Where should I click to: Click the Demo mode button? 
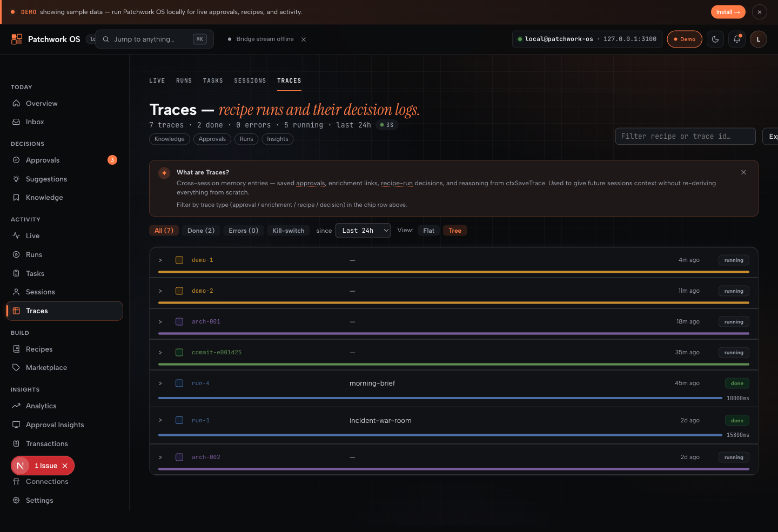(685, 39)
